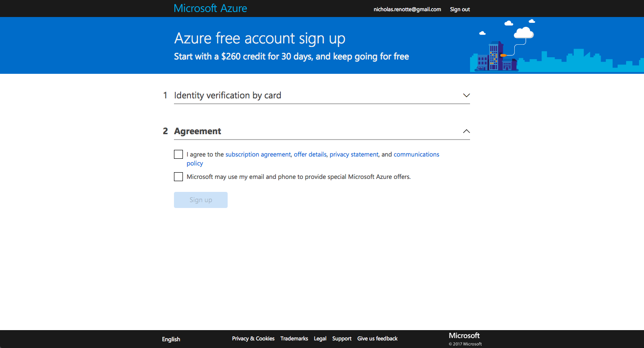
Task: Click the Agreement section heading
Action: click(x=198, y=131)
